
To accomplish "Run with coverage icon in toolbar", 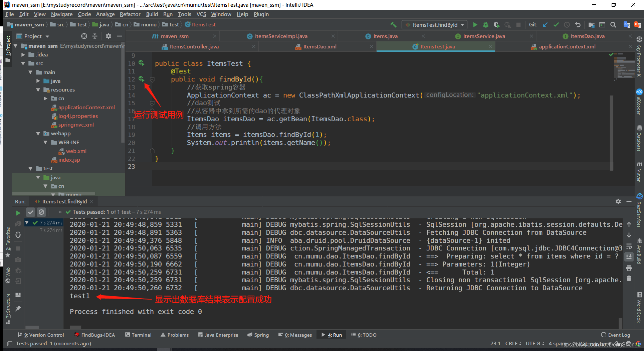I will tap(497, 25).
